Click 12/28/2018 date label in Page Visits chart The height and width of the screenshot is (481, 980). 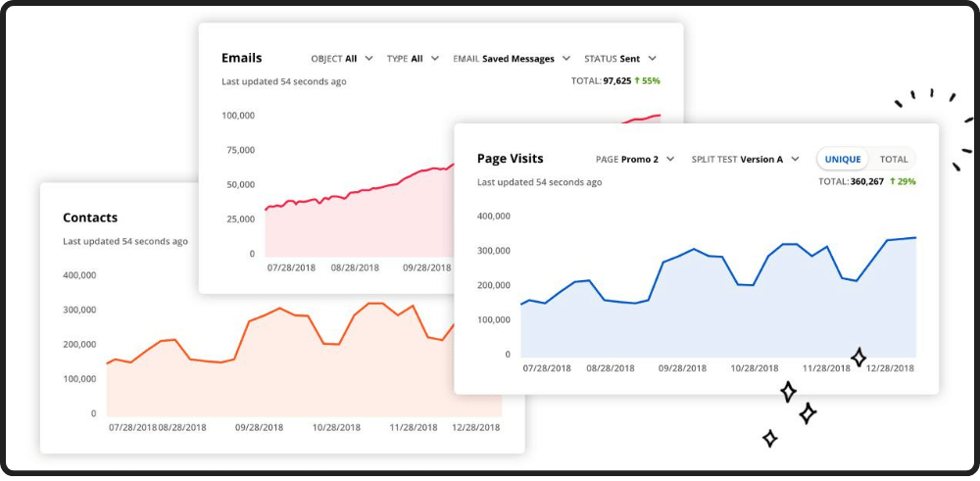pyautogui.click(x=890, y=368)
